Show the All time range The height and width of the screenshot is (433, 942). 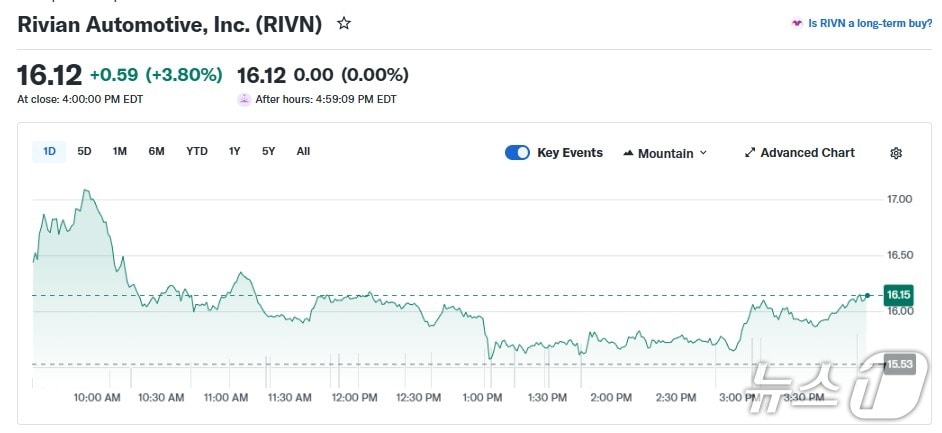303,151
